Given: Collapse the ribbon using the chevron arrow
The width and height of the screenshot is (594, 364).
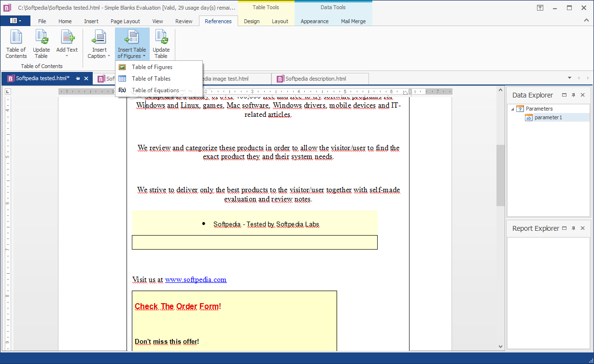Looking at the screenshot, I should [587, 21].
